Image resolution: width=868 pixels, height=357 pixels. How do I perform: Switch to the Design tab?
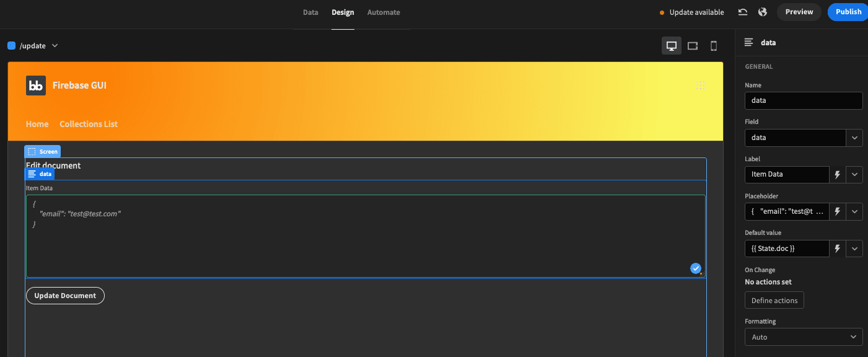click(x=343, y=12)
